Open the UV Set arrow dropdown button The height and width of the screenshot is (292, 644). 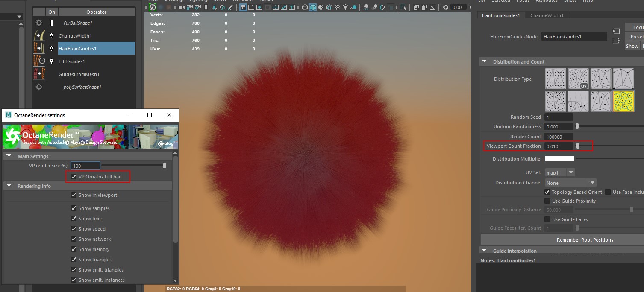tap(571, 172)
